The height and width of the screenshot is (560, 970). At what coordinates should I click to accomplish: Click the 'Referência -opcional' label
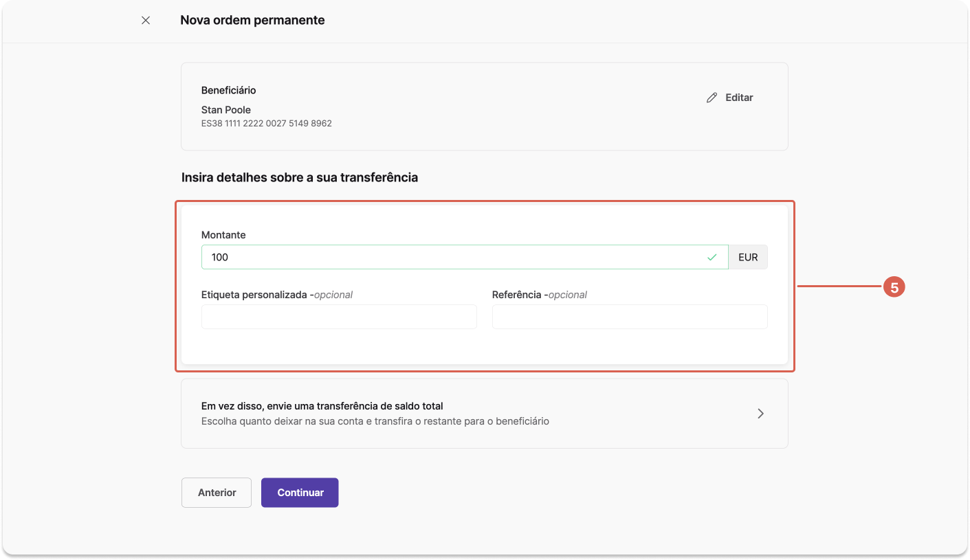click(x=540, y=295)
